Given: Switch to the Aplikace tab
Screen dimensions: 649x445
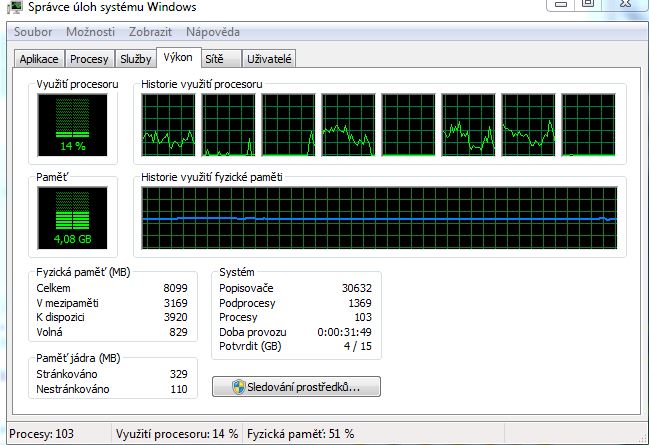Looking at the screenshot, I should pos(39,59).
